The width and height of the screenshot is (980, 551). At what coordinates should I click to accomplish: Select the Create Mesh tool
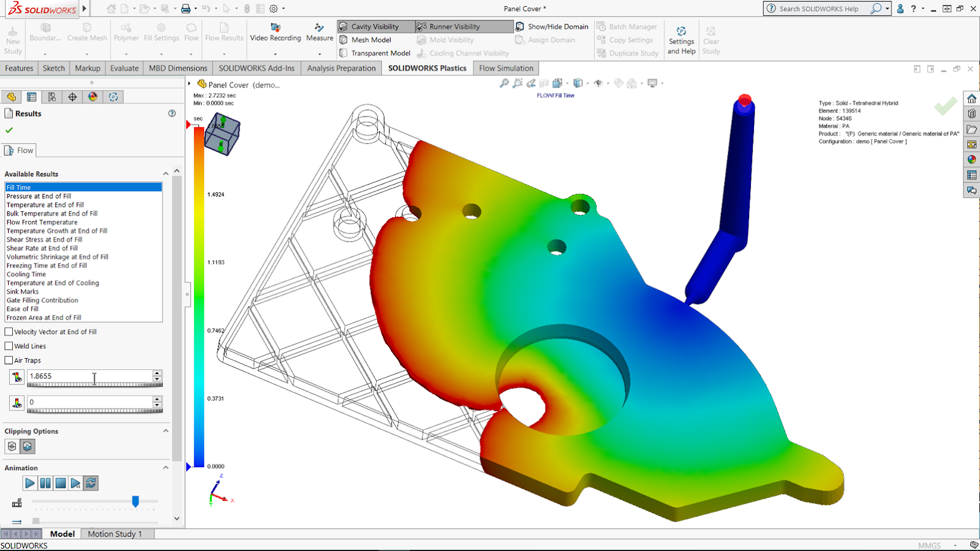pyautogui.click(x=86, y=34)
